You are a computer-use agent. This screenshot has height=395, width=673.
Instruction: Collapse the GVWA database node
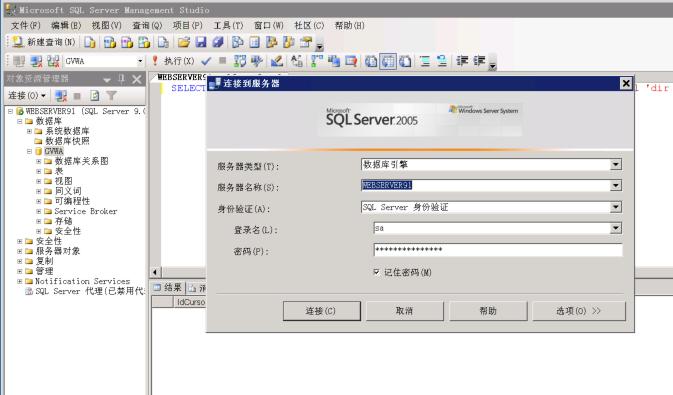pos(29,151)
